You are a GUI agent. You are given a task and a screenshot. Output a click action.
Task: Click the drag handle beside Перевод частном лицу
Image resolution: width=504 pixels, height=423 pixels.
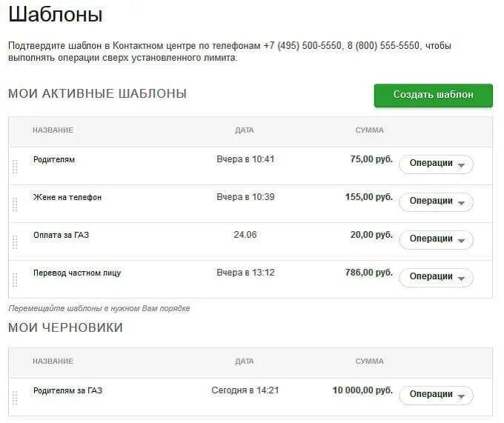tap(15, 280)
